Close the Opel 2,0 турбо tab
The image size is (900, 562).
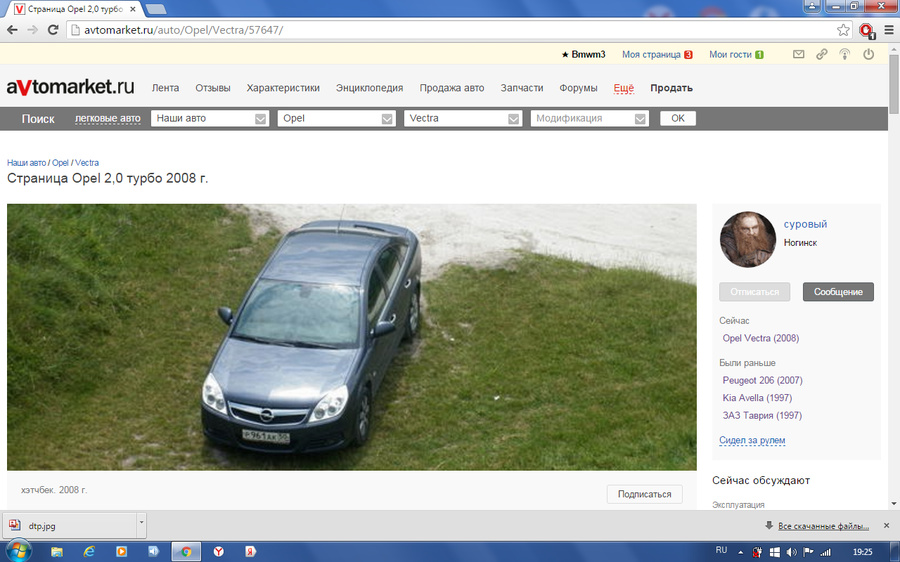point(133,9)
